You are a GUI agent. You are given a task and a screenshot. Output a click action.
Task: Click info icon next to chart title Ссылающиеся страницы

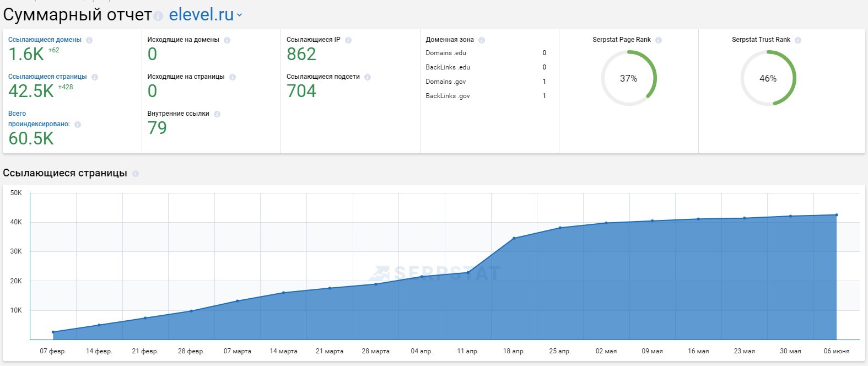pos(136,174)
